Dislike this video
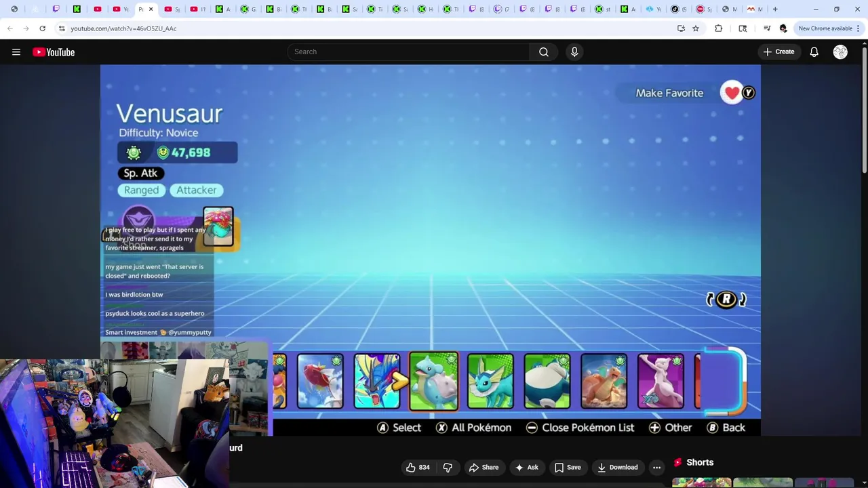868x488 pixels. coord(448,467)
